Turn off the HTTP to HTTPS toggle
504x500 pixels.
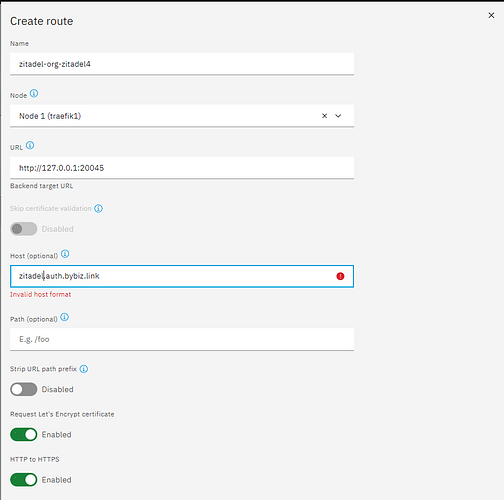point(24,480)
